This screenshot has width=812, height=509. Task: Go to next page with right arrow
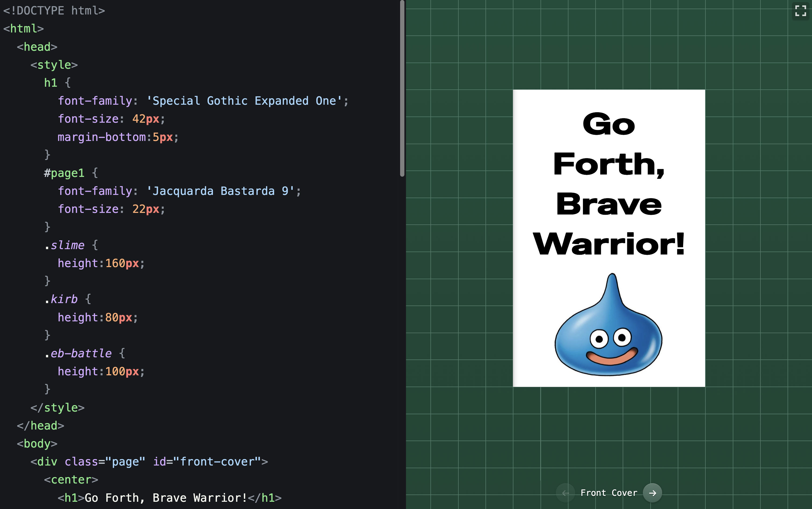[653, 493]
